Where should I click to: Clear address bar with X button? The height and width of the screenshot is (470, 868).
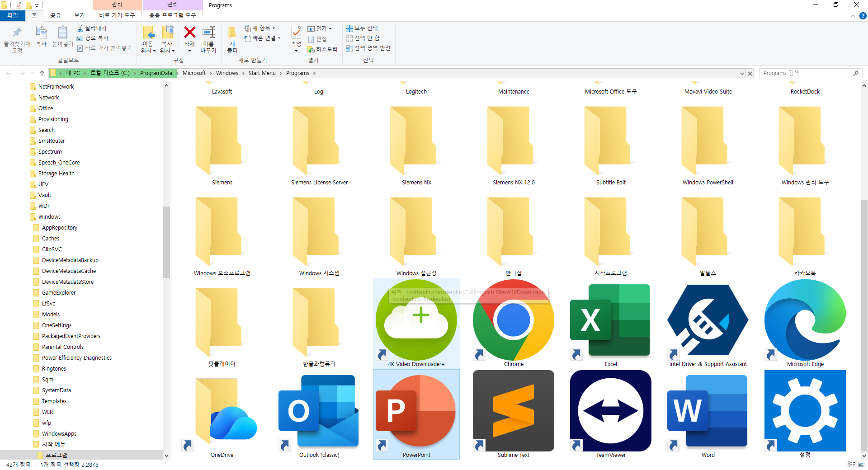750,73
